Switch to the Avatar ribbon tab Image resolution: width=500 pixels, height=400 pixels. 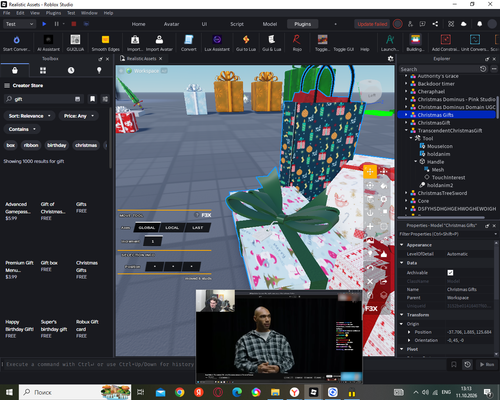(171, 24)
